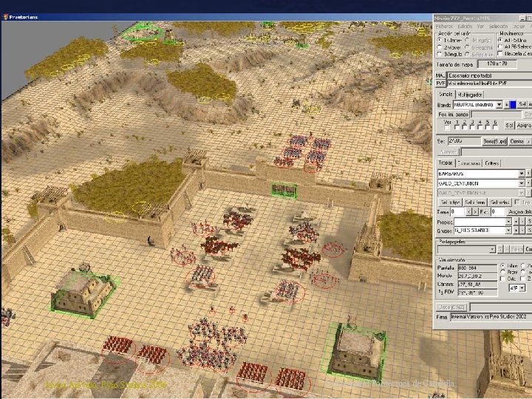This screenshot has width=532, height=399.
Task: Click the increase arrow next to Tama field
Action: [x=475, y=212]
